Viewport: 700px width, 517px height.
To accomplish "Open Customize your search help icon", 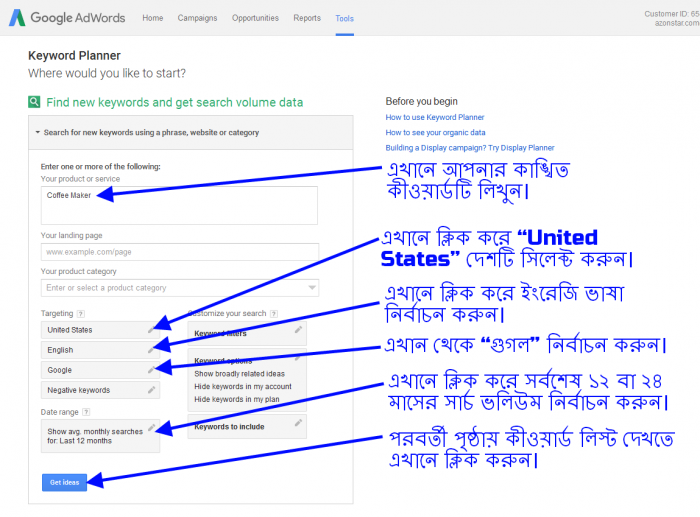I will pyautogui.click(x=274, y=314).
